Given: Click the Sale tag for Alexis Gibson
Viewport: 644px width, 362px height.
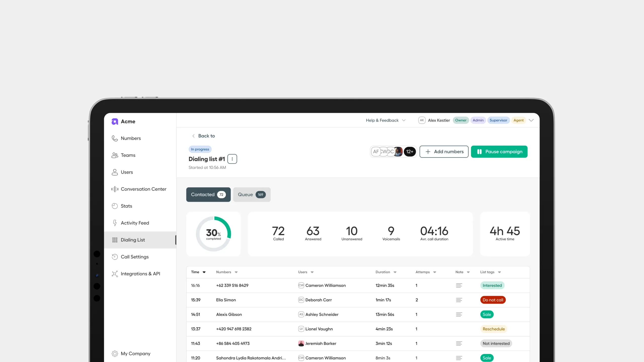Looking at the screenshot, I should pyautogui.click(x=487, y=314).
